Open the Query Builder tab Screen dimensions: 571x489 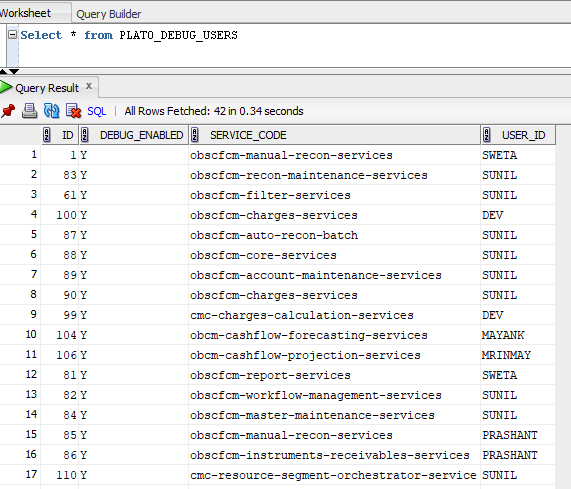pos(109,14)
